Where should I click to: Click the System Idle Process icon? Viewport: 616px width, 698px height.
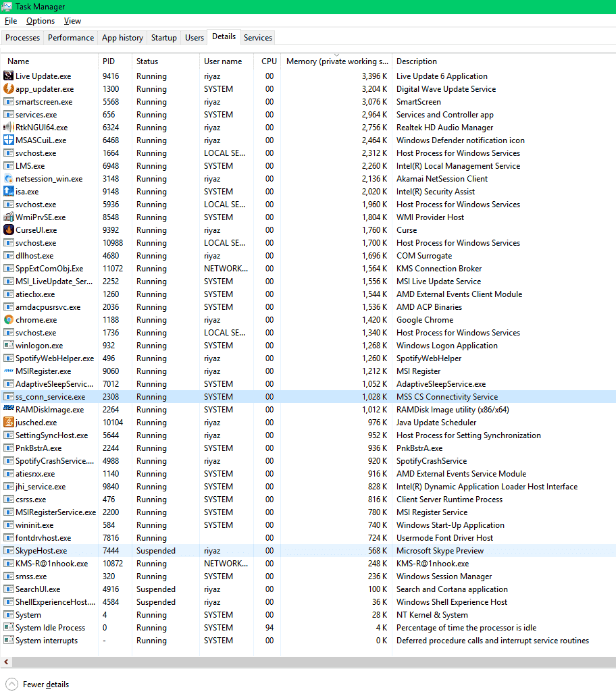point(9,627)
